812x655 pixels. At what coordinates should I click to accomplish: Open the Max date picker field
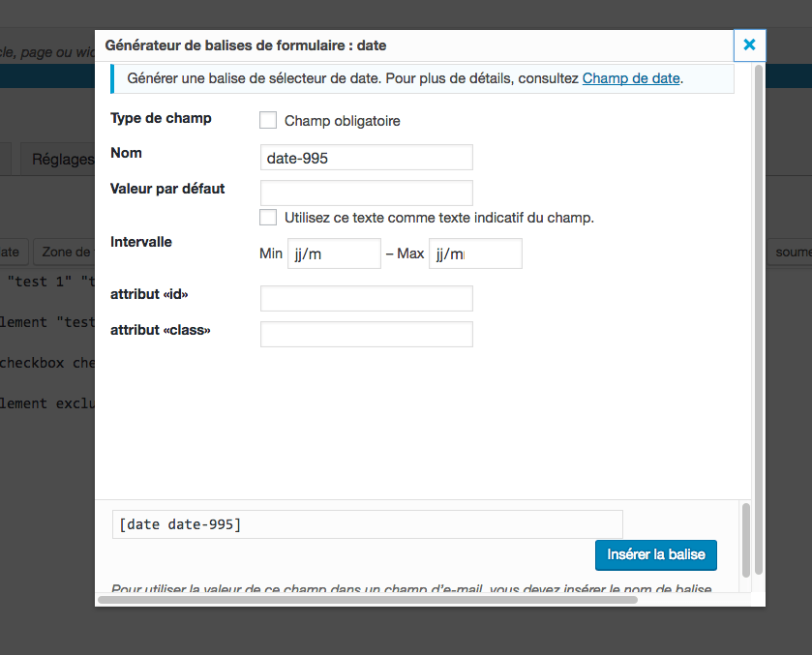(475, 253)
